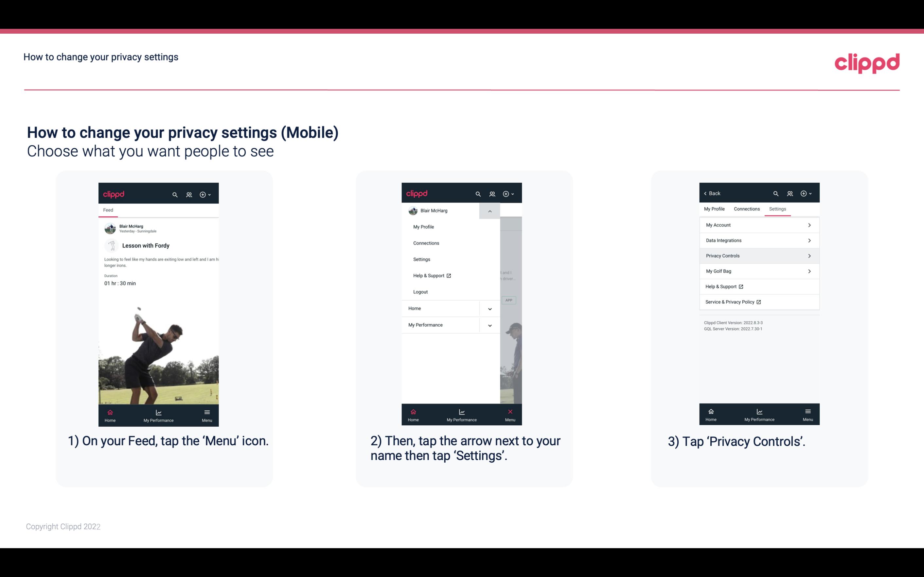Tap the Logout button in menu
Screen dimensions: 924x577
pyautogui.click(x=420, y=291)
